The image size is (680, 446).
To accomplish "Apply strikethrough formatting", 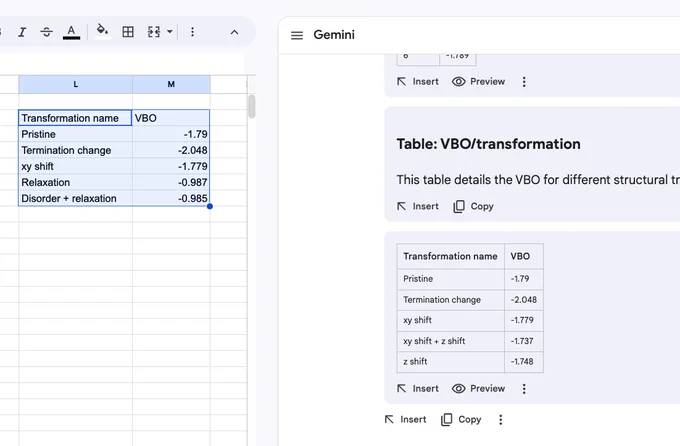I will 46,32.
